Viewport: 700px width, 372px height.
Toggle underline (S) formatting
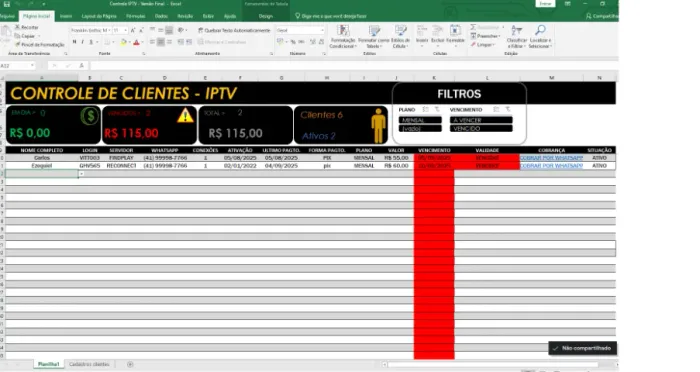pos(91,42)
